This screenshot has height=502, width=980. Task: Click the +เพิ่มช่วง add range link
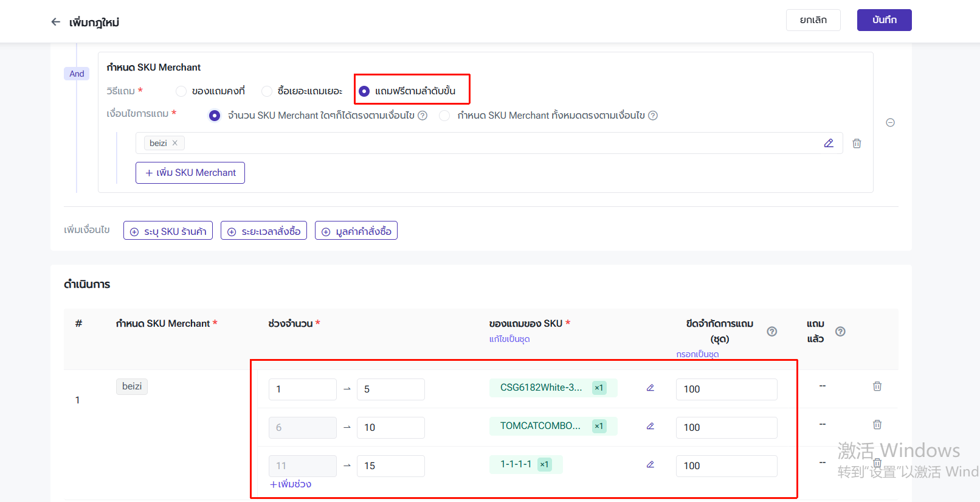[x=291, y=484]
